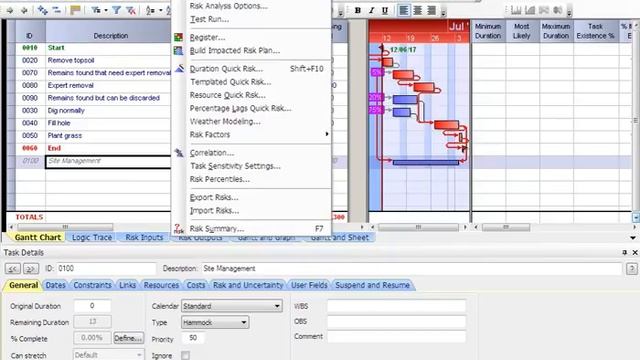This screenshot has width=640, height=360.
Task: Open the organize icon dropdown arrow
Action: (106, 10)
